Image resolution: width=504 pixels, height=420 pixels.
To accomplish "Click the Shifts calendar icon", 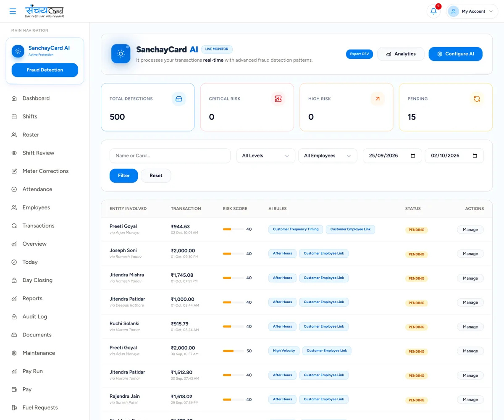I will [x=14, y=117].
